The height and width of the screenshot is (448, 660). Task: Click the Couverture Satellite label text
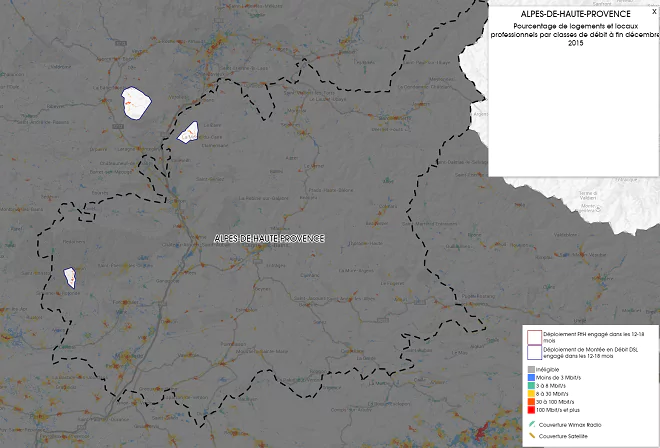click(566, 437)
